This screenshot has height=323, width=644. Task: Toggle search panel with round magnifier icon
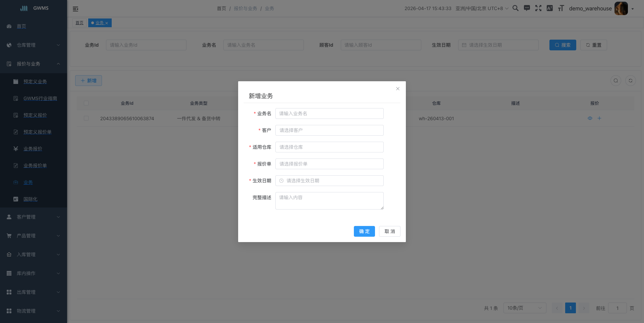616,81
